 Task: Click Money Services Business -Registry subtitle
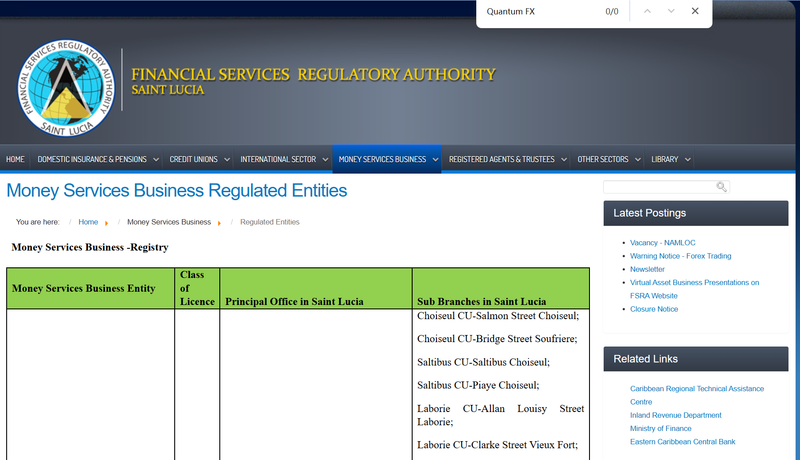pyautogui.click(x=90, y=247)
